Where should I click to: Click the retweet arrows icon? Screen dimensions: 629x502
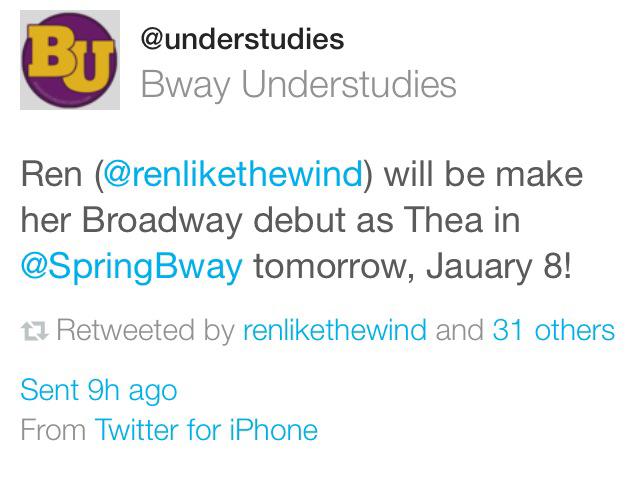(34, 331)
